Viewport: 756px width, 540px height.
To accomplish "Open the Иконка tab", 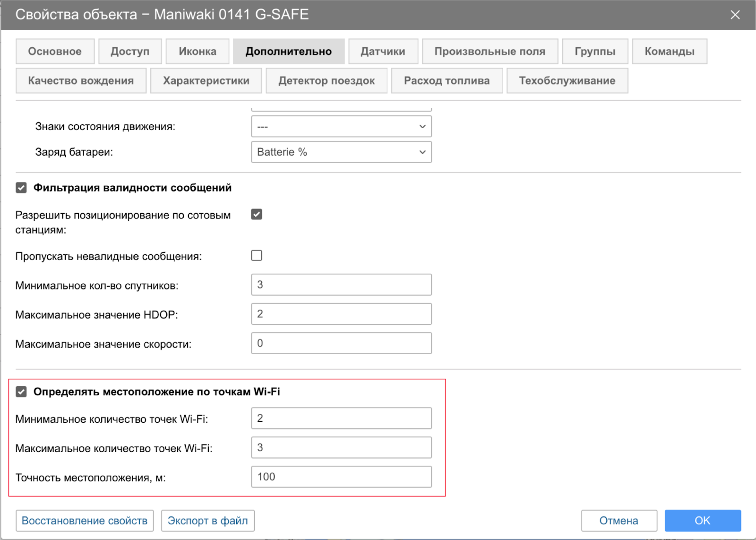I will click(x=198, y=52).
